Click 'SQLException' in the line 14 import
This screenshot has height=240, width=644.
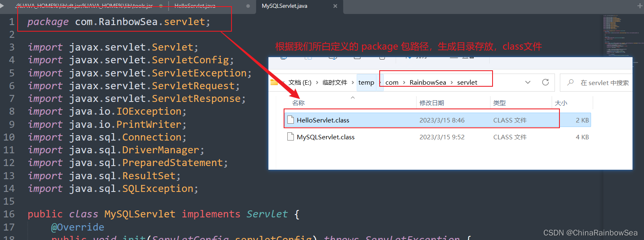pos(158,189)
